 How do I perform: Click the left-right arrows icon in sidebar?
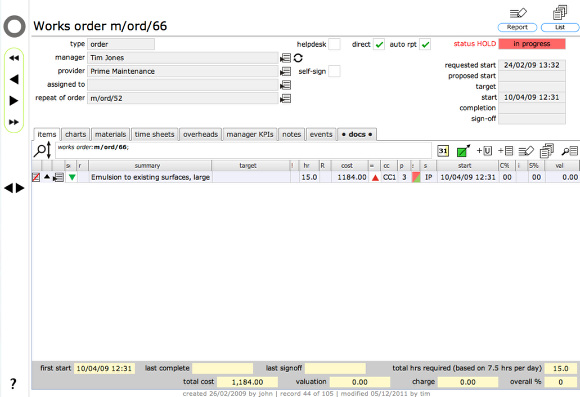(14, 188)
